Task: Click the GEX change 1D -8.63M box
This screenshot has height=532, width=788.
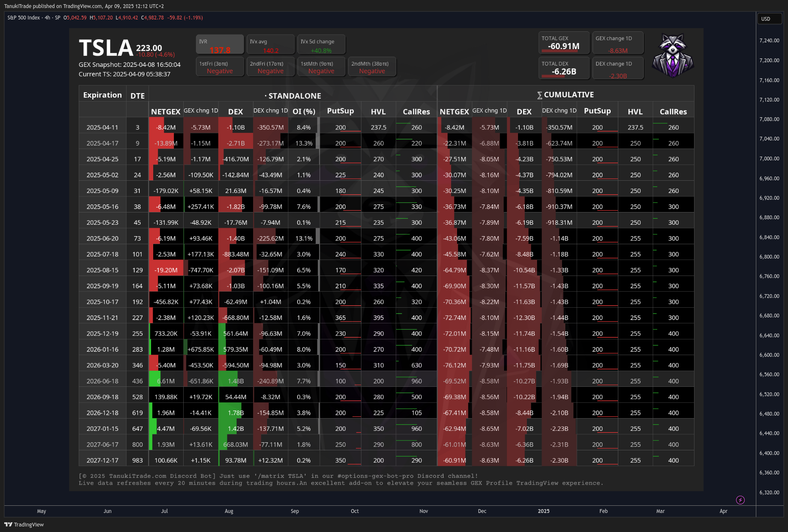Action: (x=618, y=43)
